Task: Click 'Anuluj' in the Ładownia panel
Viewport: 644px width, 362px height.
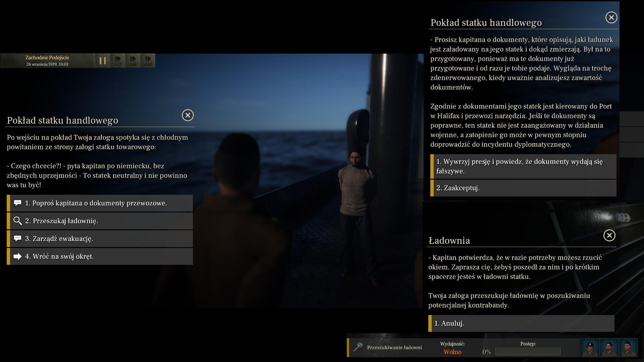Action: [x=521, y=323]
